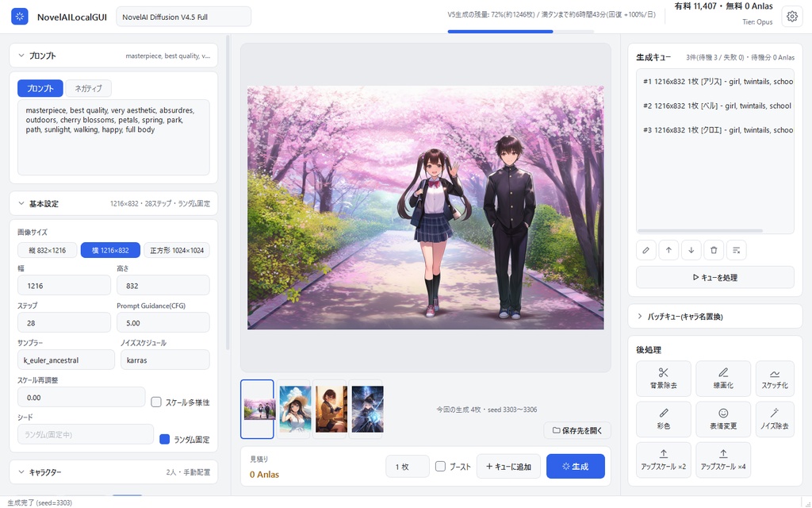The image size is (812, 508).
Task: Click the 0 Anlas estimate value
Action: click(264, 475)
